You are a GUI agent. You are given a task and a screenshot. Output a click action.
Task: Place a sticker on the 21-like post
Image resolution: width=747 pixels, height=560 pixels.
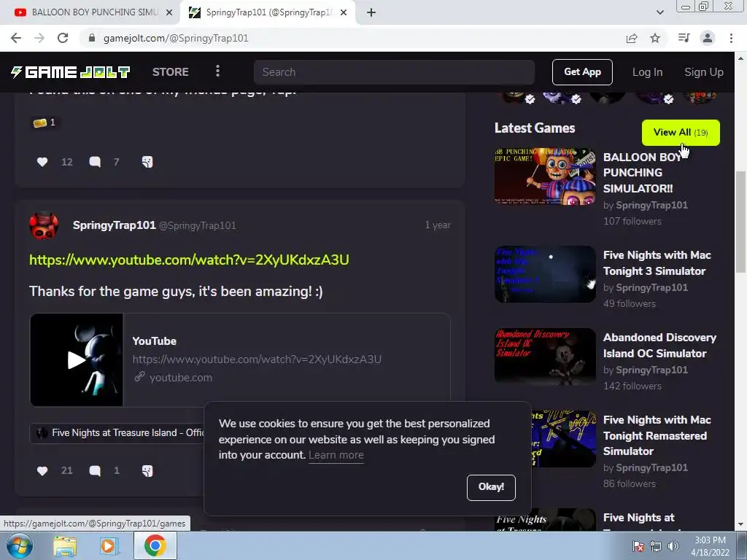point(147,470)
